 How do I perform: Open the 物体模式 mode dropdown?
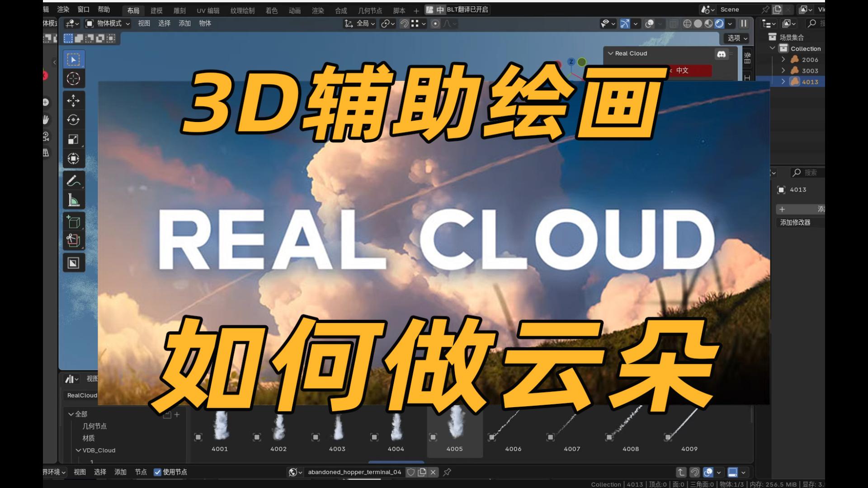click(x=108, y=23)
